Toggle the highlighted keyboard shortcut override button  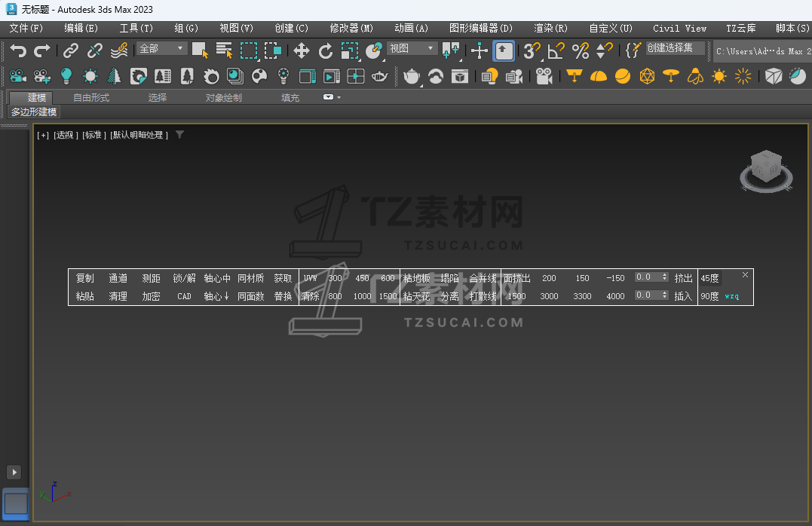point(504,50)
